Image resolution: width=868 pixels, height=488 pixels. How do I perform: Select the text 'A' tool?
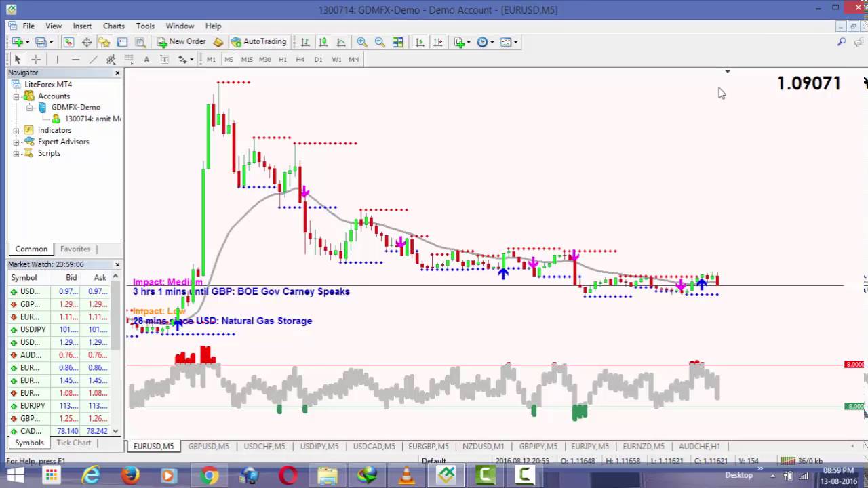pos(146,60)
